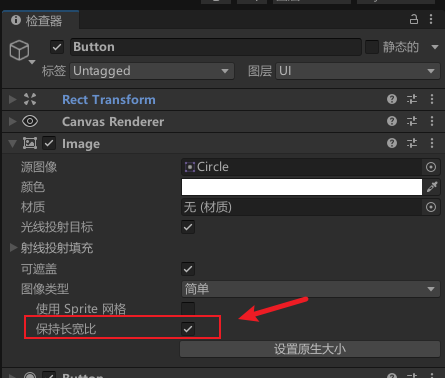Click the Image header label

point(81,144)
